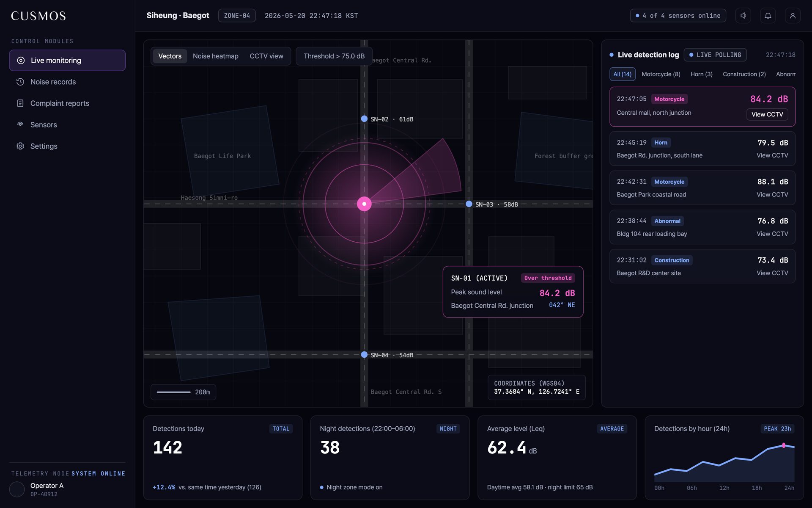View CCTV for 79.5 dB horn event
The height and width of the screenshot is (508, 812).
click(772, 155)
